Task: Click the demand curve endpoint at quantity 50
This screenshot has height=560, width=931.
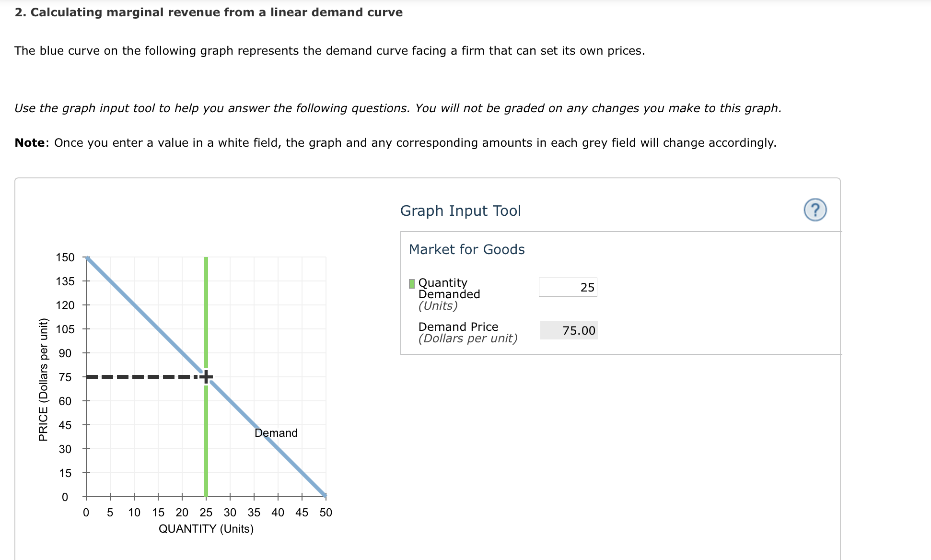Action: coord(325,495)
